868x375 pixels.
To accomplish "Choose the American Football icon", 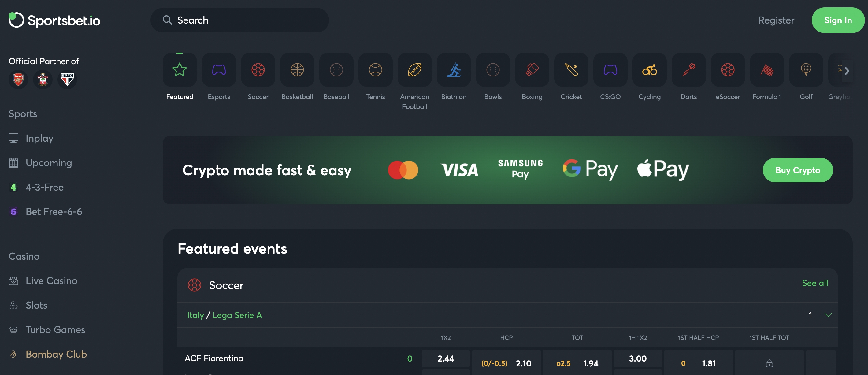I will pyautogui.click(x=414, y=70).
